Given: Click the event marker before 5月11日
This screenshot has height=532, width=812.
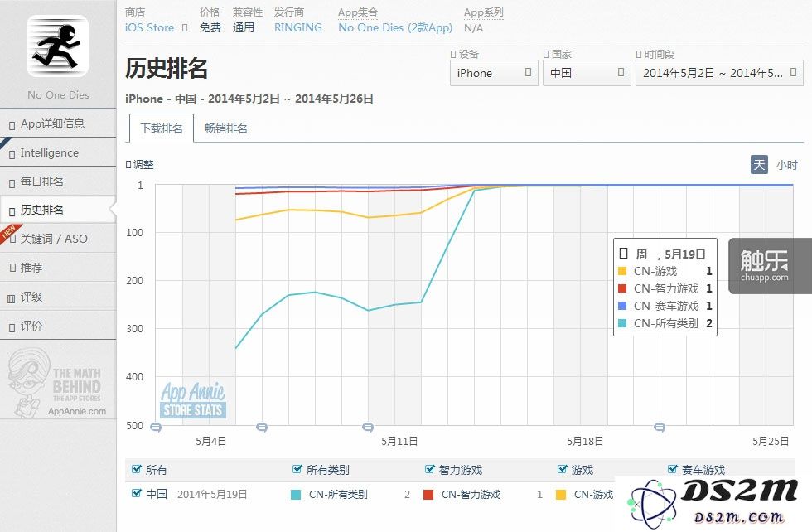Looking at the screenshot, I should tap(368, 428).
